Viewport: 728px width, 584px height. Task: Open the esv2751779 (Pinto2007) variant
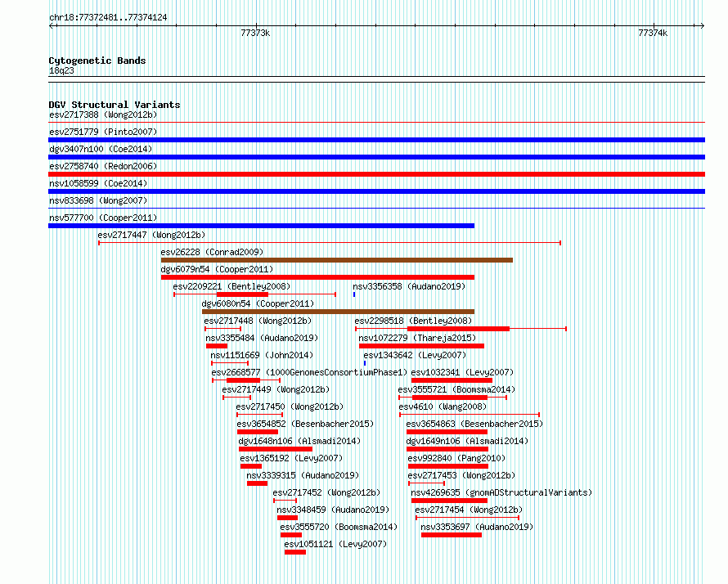[x=103, y=132]
